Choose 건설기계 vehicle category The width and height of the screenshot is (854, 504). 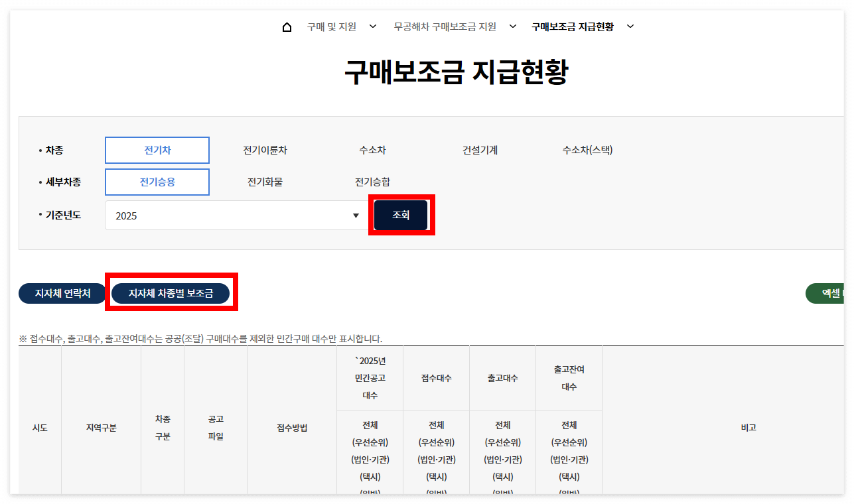tap(478, 150)
